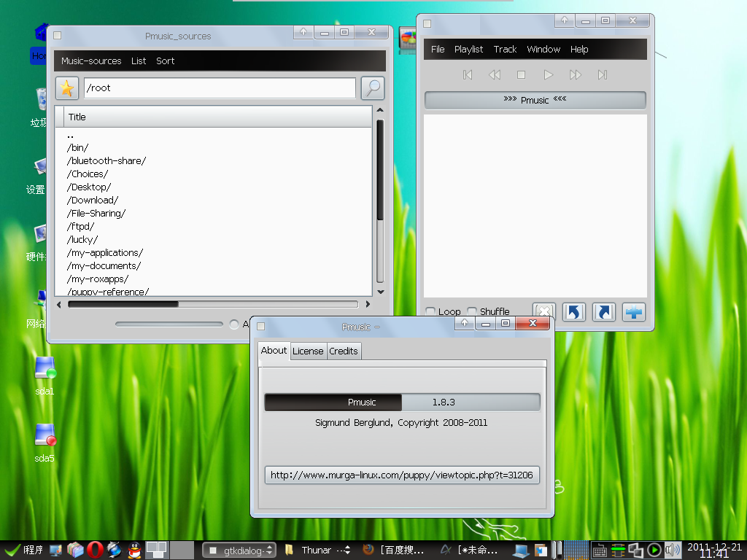Select the /bluetooth-share/ folder entry

tap(107, 161)
